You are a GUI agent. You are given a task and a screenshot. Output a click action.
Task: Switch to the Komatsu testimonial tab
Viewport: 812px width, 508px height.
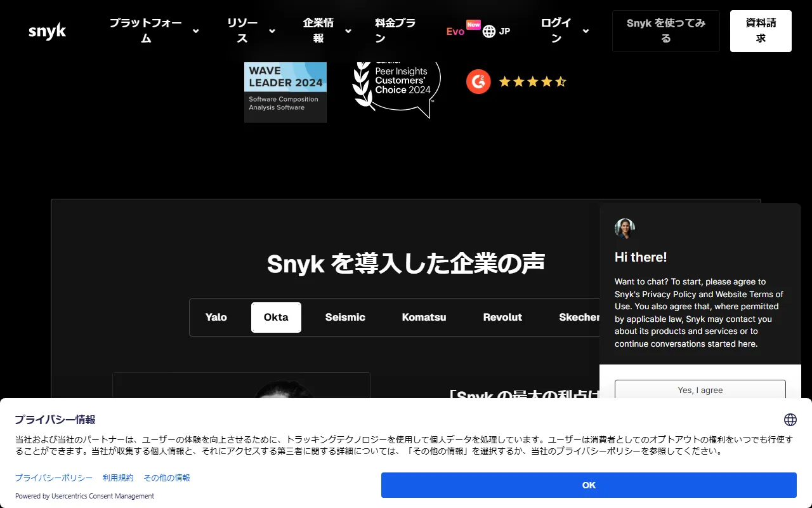coord(424,317)
